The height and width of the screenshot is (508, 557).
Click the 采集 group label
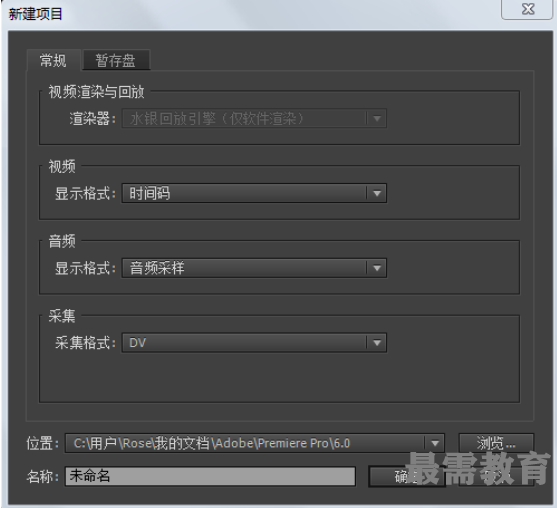coord(62,316)
